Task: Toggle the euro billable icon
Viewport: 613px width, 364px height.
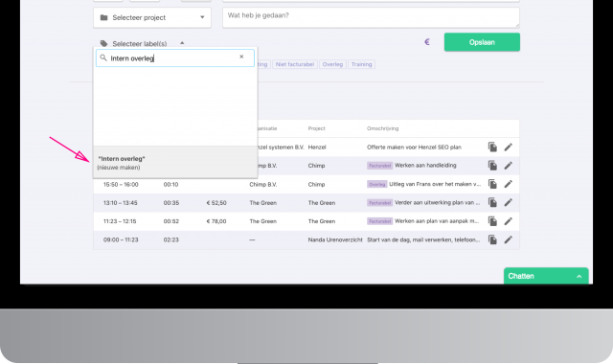Action: pyautogui.click(x=427, y=42)
